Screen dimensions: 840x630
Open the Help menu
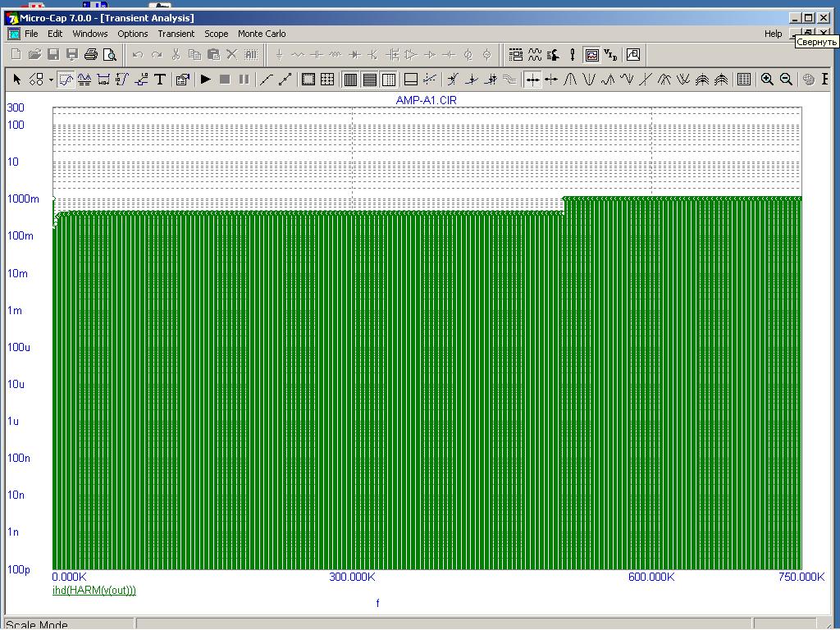[x=773, y=33]
